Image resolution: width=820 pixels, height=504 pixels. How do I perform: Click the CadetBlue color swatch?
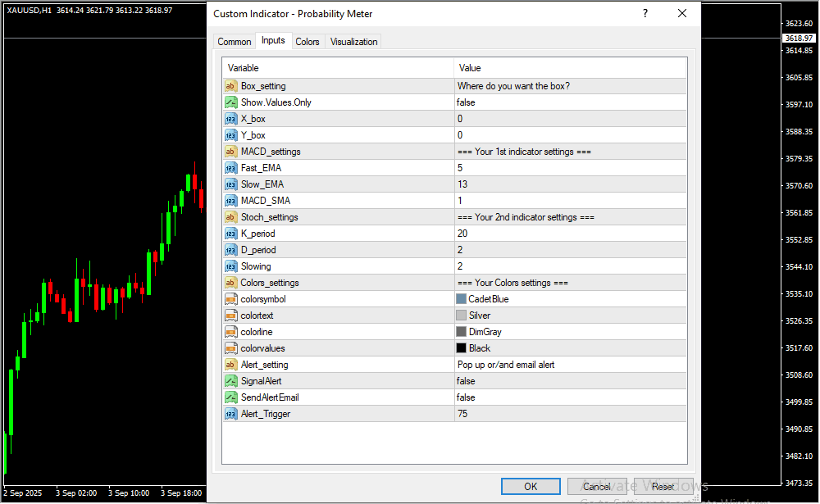click(461, 299)
